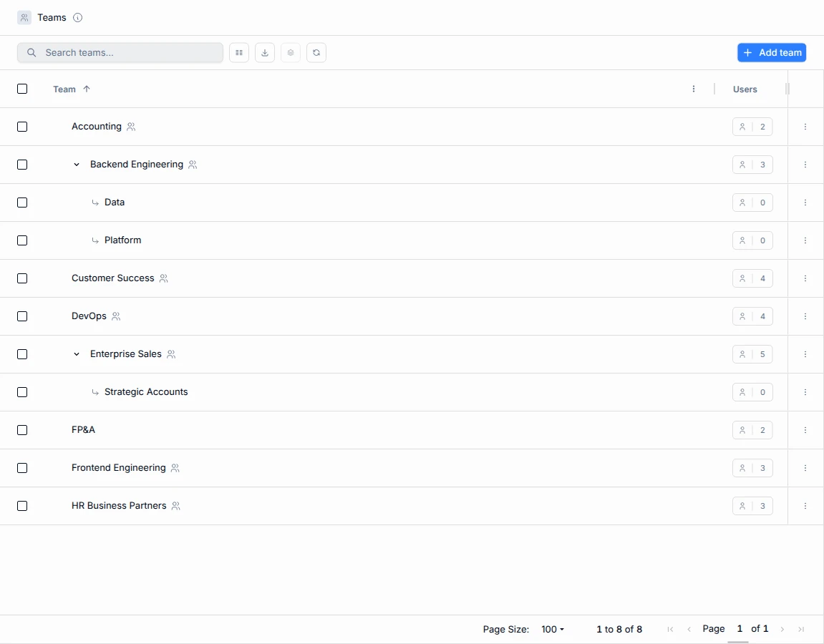The image size is (824, 644).
Task: Click the group icon beside Accounting
Action: click(132, 127)
